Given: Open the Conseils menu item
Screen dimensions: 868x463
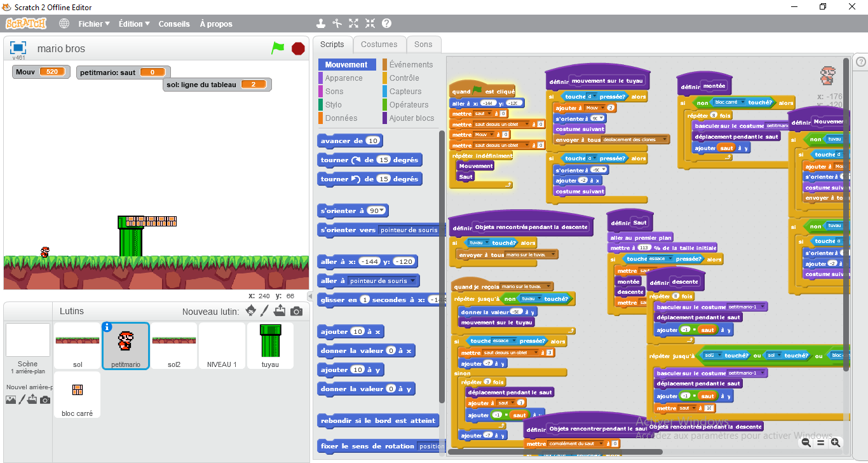Looking at the screenshot, I should coord(174,24).
